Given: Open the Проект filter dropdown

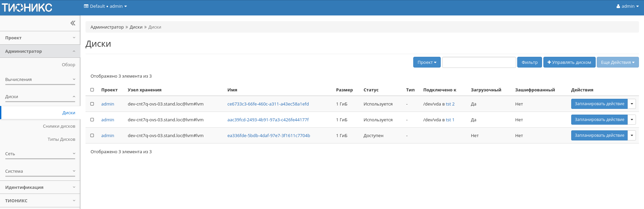Looking at the screenshot, I should 427,62.
